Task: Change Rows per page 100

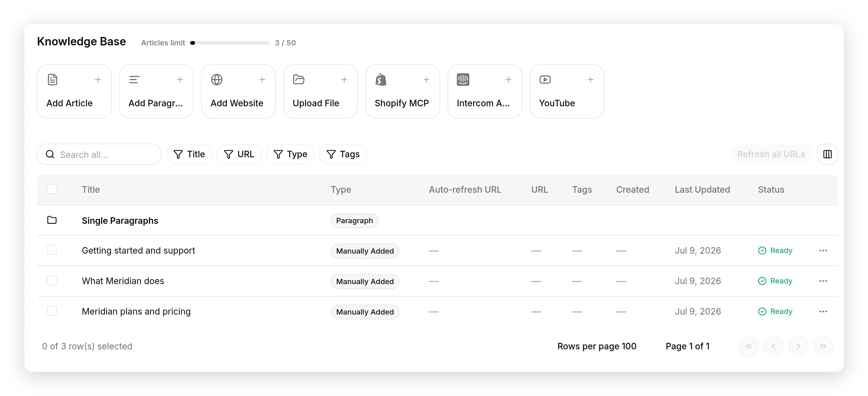Action: 597,346
